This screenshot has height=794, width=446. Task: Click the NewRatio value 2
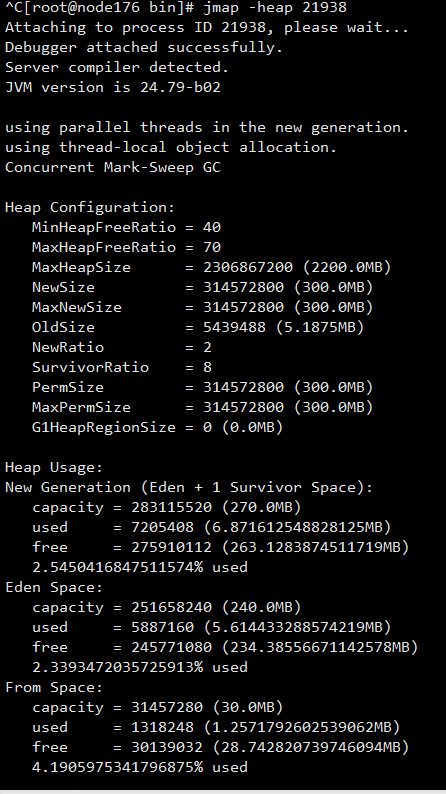[208, 347]
